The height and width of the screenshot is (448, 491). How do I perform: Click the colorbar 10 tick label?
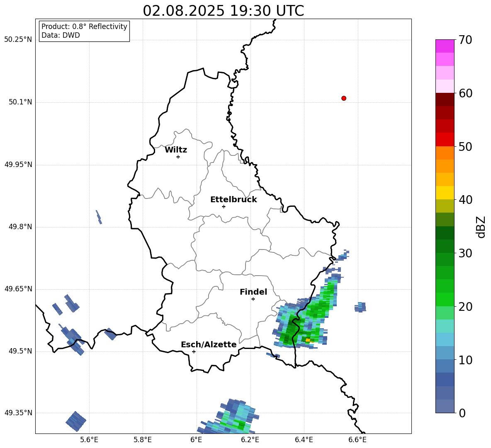pos(465,360)
